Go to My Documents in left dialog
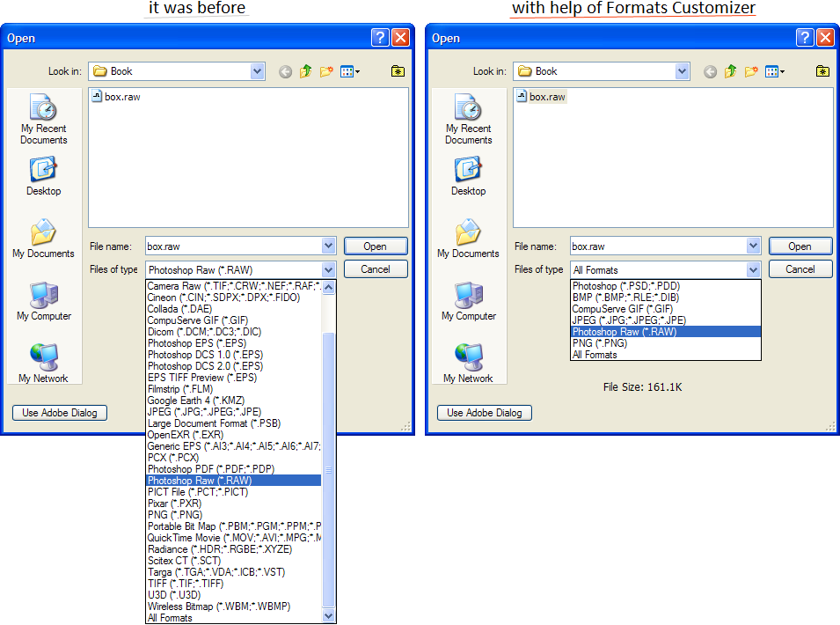The width and height of the screenshot is (840, 625). [x=43, y=239]
